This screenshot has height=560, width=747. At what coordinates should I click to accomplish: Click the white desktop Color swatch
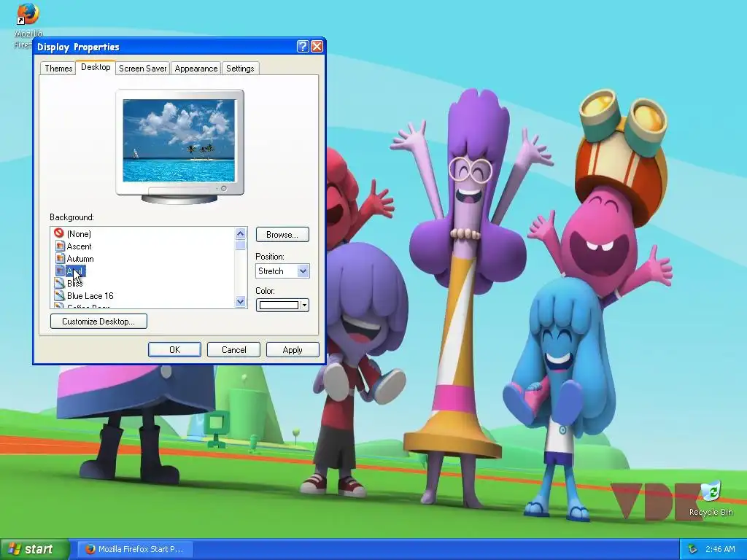click(x=279, y=305)
